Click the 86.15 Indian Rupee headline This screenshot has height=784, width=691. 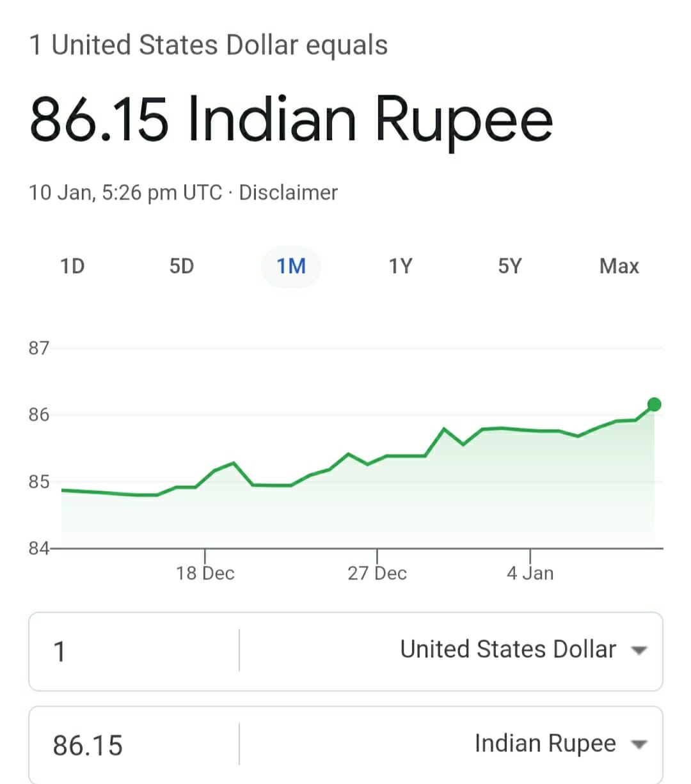(x=291, y=119)
